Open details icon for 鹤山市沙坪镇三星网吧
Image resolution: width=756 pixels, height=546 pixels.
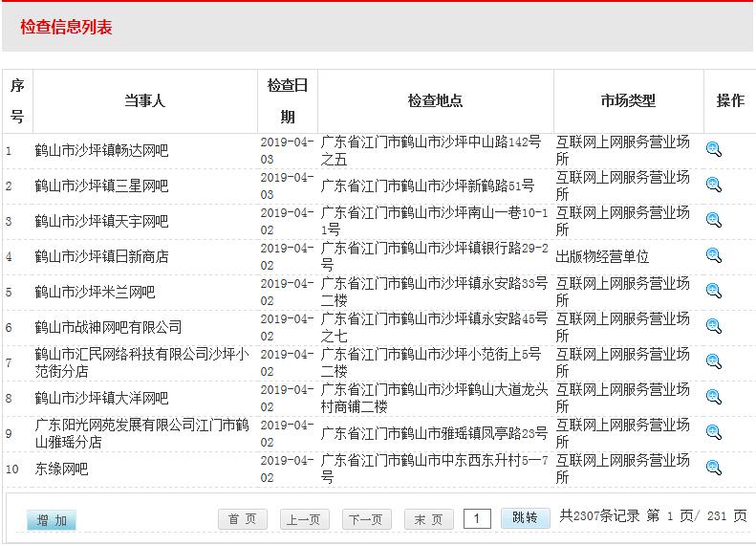click(713, 185)
